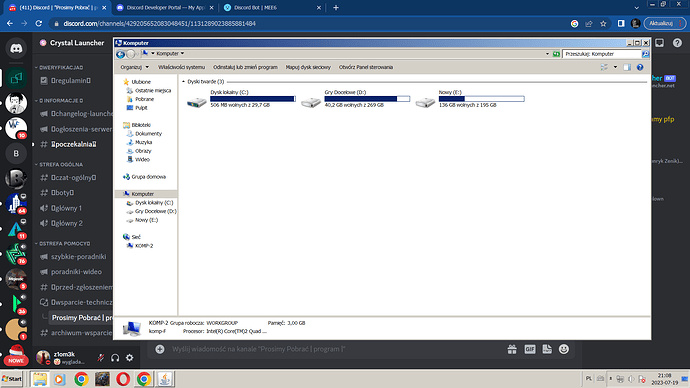Viewport: 690px width, 388px height.
Task: Open the poczekalnia channel
Action: coord(73,144)
